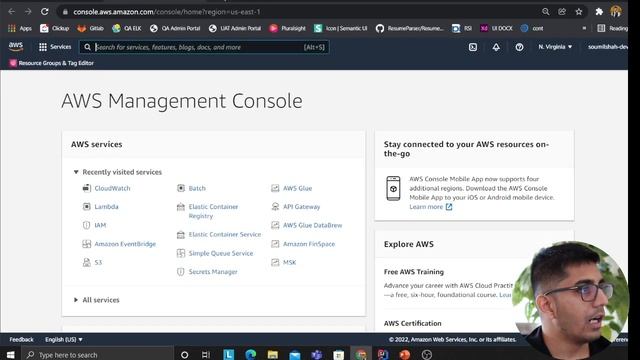The image size is (640, 360).
Task: Open the UAT Admin Portal bookmark
Action: 235,28
